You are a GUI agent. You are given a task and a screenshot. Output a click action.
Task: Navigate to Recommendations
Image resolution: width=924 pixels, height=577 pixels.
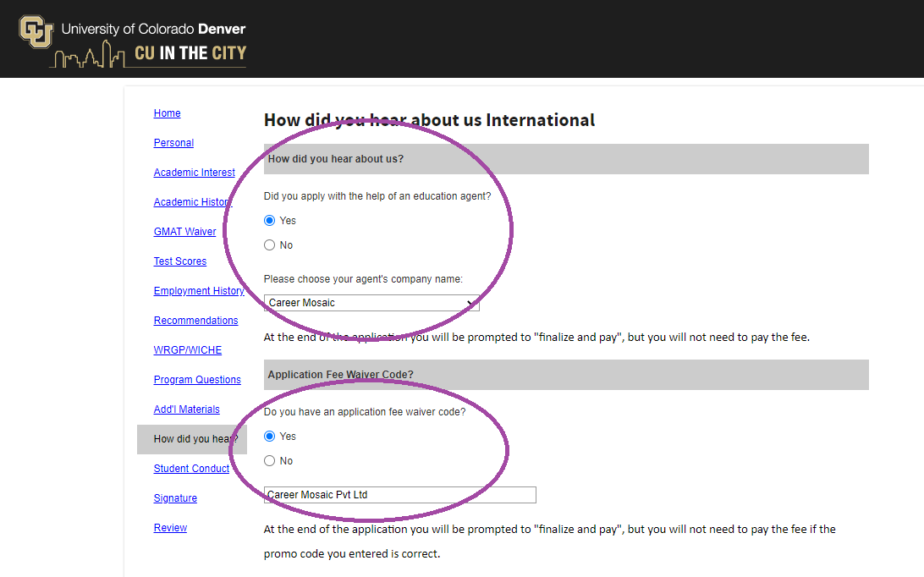[x=195, y=320]
